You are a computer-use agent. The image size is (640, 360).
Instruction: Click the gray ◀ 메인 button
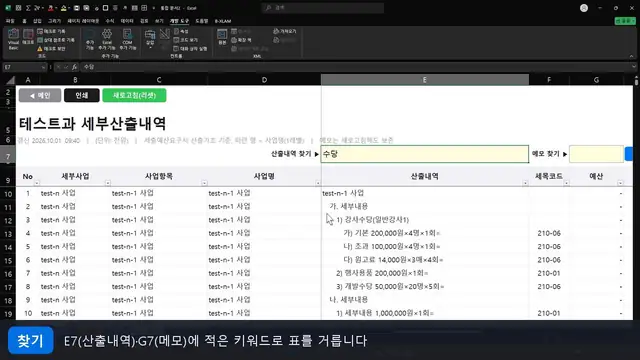coord(40,96)
